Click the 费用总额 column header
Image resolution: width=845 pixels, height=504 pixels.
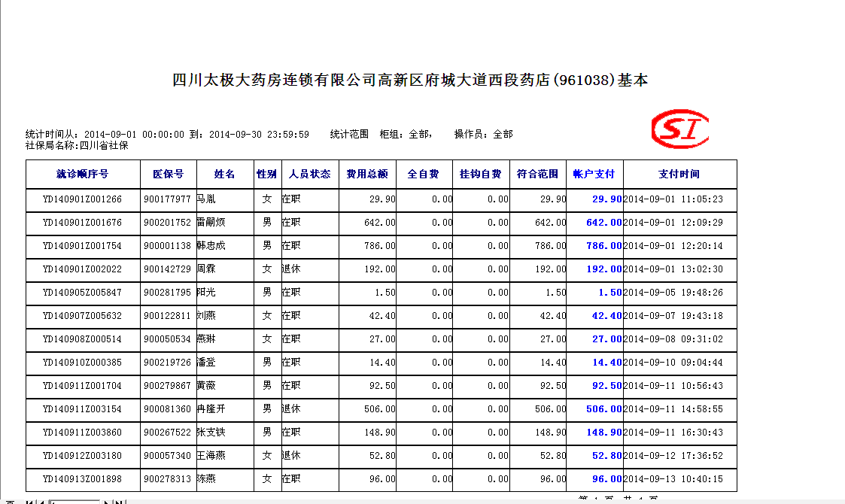click(367, 174)
